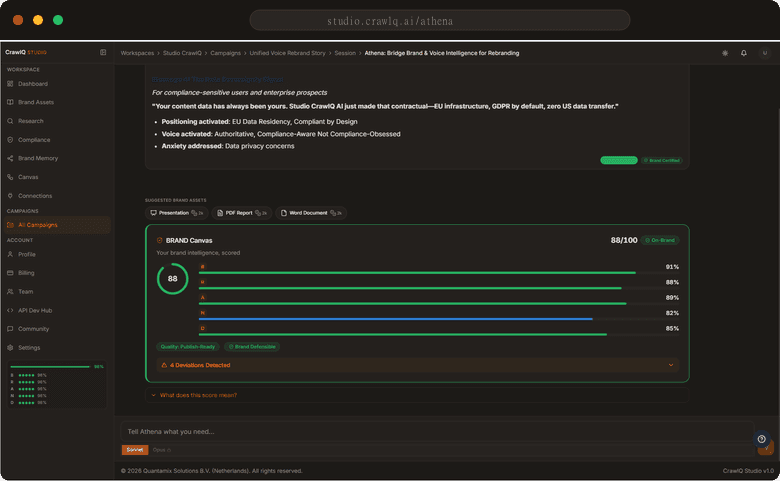This screenshot has height=481, width=780.
Task: Open Billing page
Action: [x=26, y=273]
